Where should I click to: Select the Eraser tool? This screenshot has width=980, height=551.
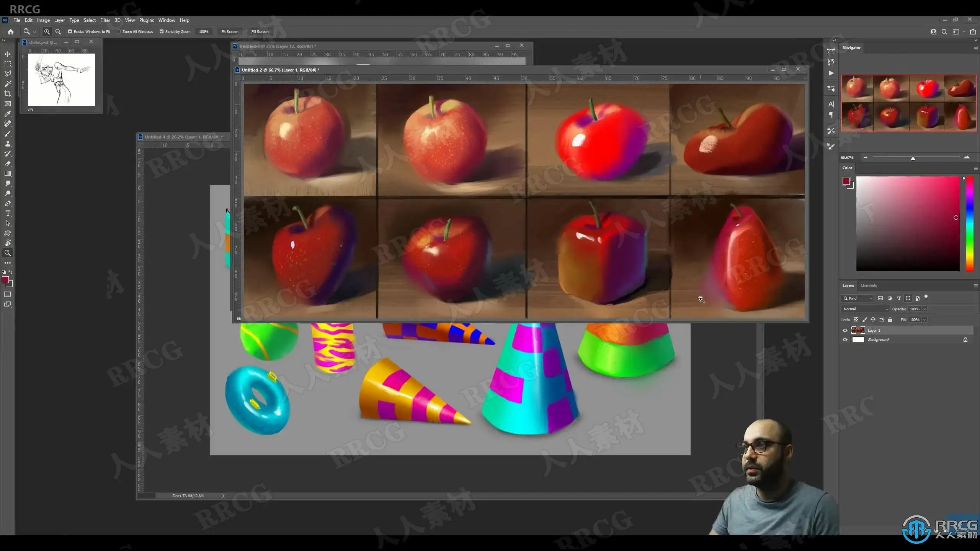[8, 163]
